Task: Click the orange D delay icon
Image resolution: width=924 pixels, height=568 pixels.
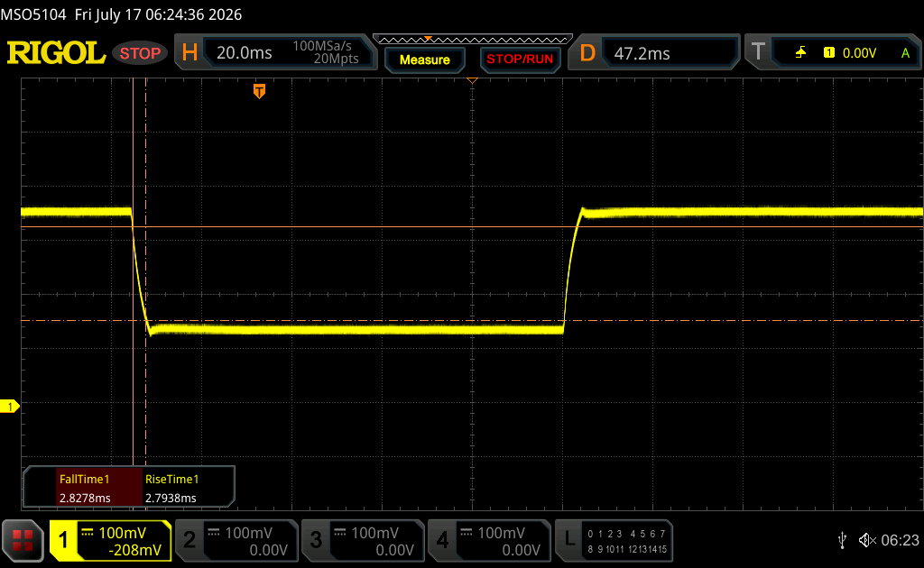Action: (x=587, y=53)
